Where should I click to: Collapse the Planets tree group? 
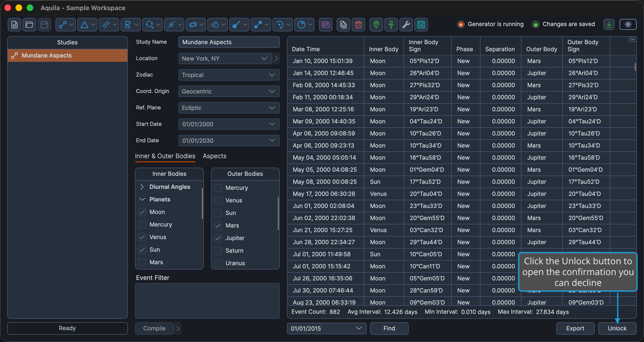[142, 199]
